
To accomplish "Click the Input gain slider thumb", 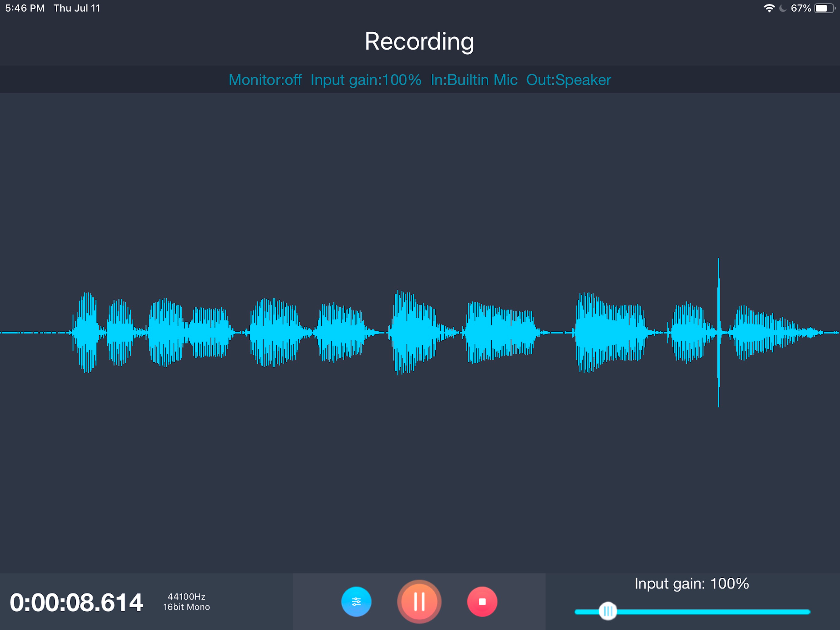I will pyautogui.click(x=608, y=611).
